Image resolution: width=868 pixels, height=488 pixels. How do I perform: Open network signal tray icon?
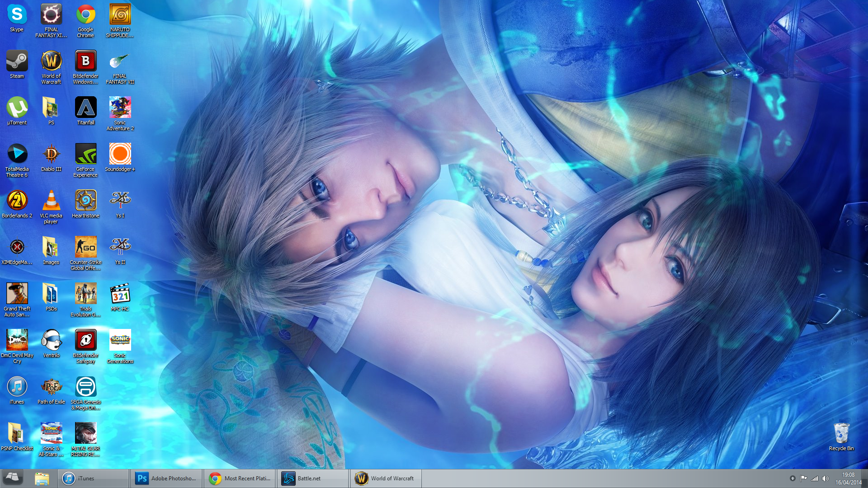(815, 479)
